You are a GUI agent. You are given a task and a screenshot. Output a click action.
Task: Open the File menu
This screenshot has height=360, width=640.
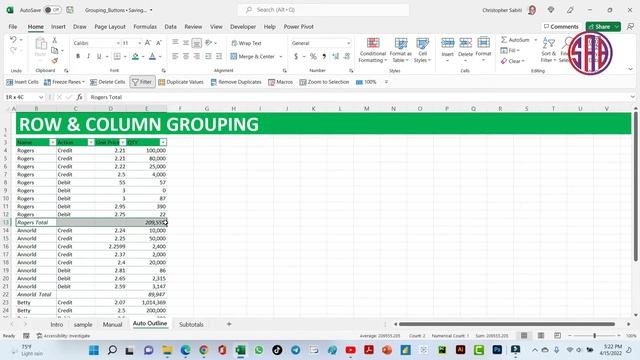13,27
